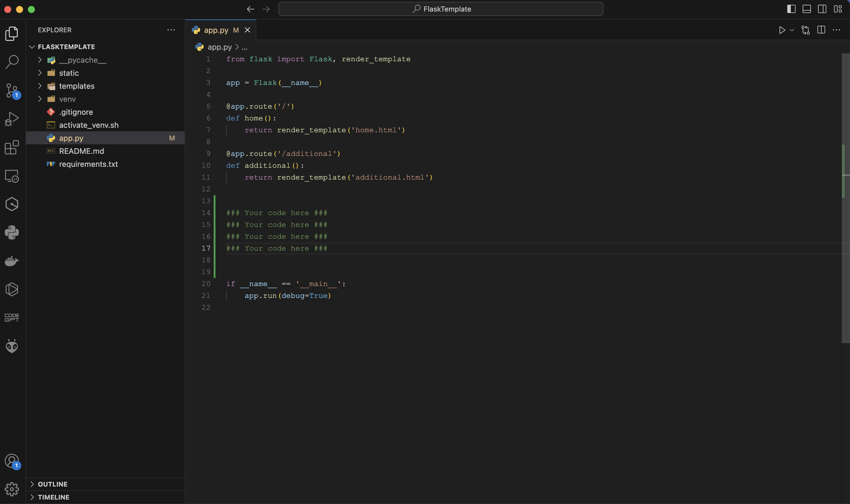Click 'app.run(debug=True)' line
This screenshot has height=504, width=850.
tap(288, 296)
